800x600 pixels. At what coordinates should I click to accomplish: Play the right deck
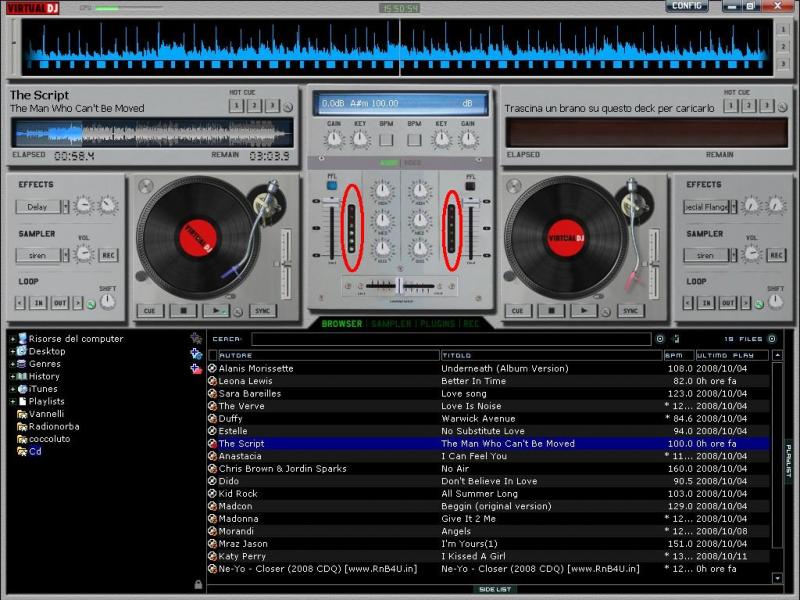584,311
